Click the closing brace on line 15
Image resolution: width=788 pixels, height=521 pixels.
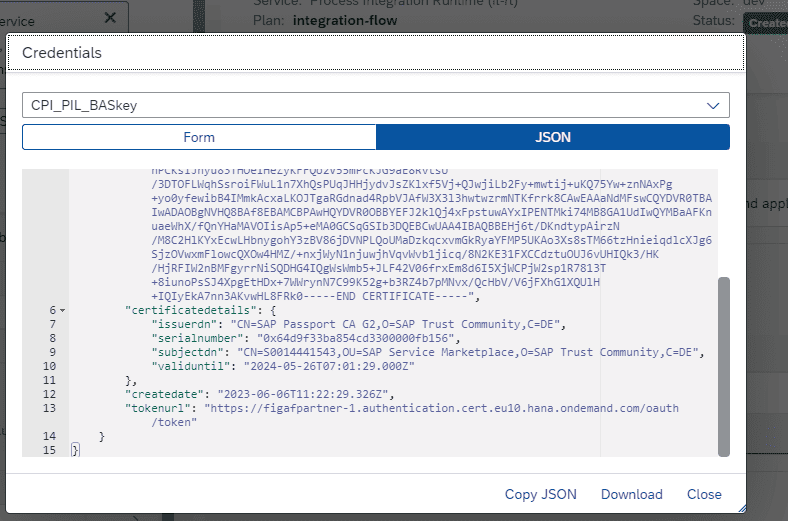[75, 450]
